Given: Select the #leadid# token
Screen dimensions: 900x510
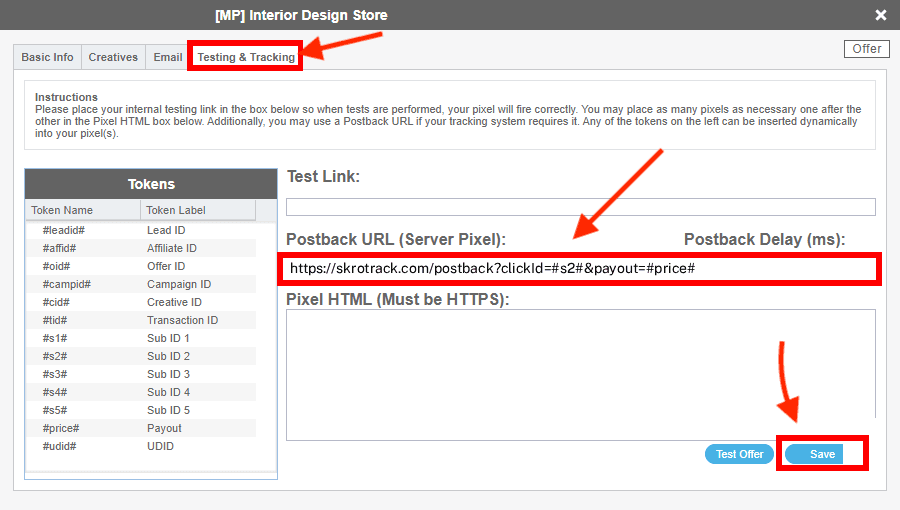Looking at the screenshot, I should coord(64,230).
